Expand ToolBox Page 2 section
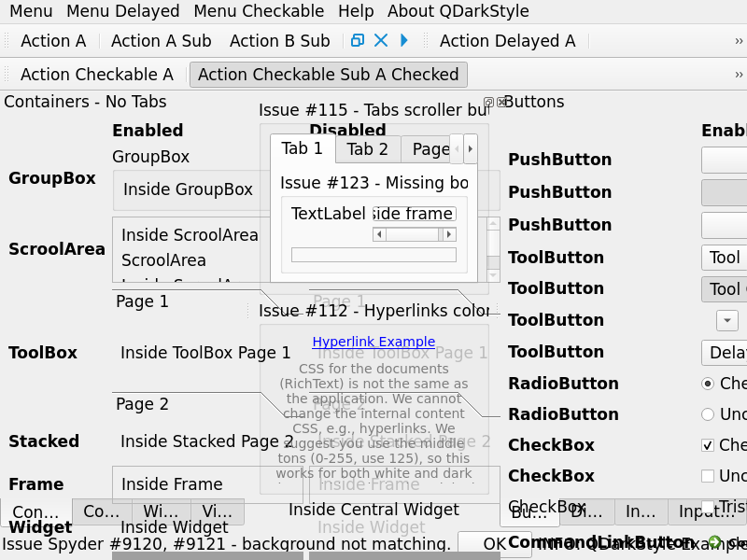Screen dimensions: 747x560 pos(142,404)
